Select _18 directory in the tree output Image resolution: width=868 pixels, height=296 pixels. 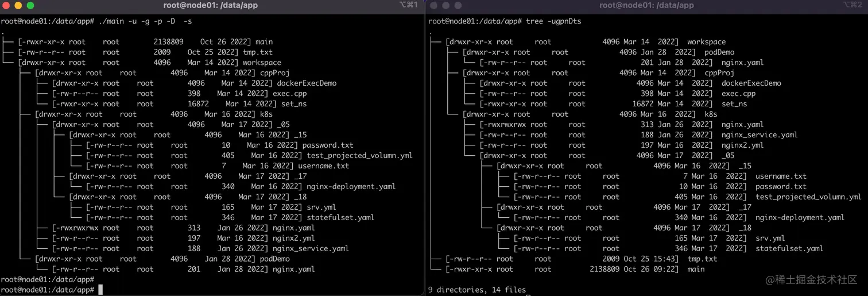745,228
